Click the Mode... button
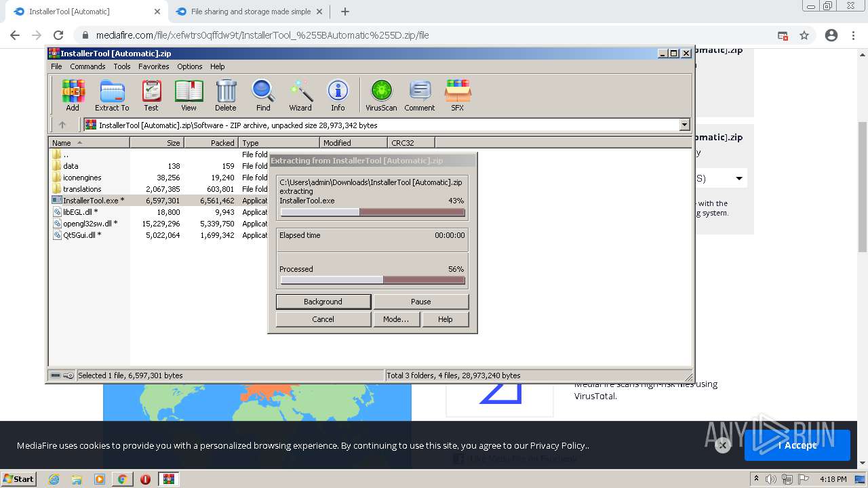This screenshot has width=868, height=488. click(x=396, y=319)
